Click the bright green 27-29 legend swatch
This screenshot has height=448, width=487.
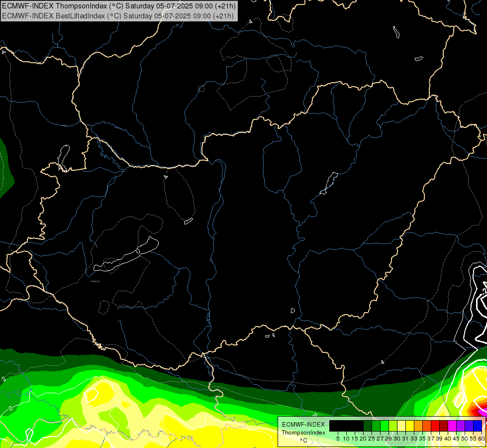[x=385, y=426]
